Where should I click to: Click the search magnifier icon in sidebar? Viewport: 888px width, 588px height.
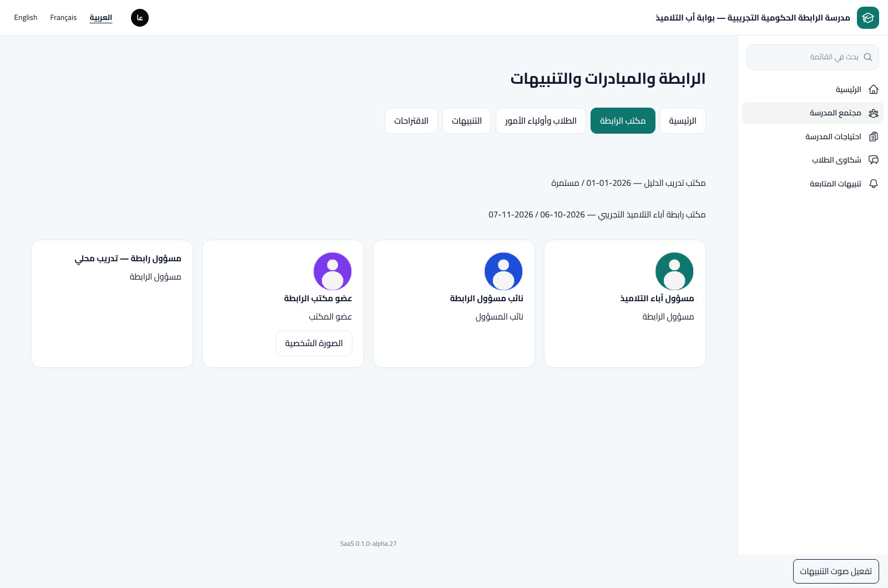(x=868, y=57)
